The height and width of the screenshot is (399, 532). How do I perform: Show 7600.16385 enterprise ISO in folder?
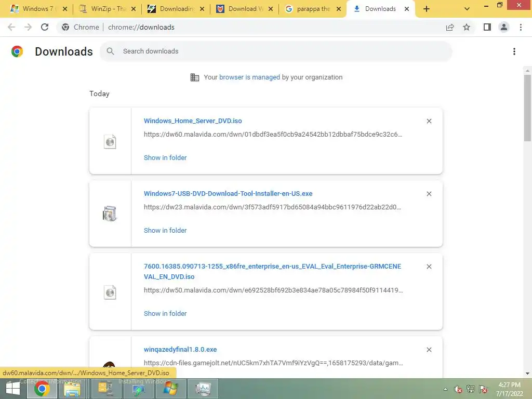tap(165, 313)
